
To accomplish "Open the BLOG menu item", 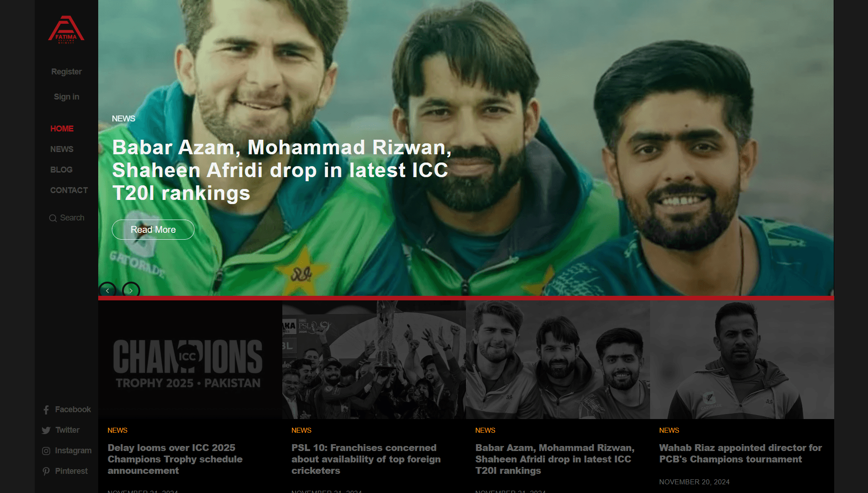I will coord(61,170).
